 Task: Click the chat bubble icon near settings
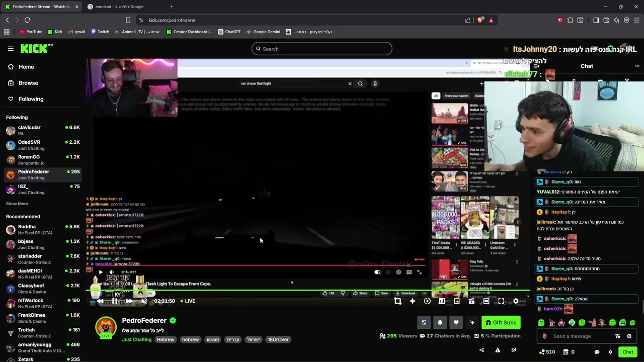coord(597,352)
